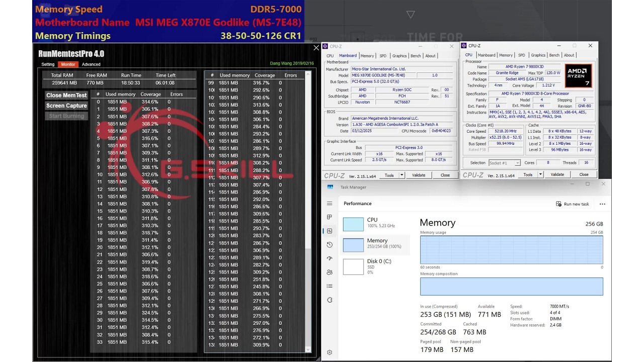Click the Core Voltage value 1.212 V
Viewport: 644px width, 362px height.
tap(549, 85)
